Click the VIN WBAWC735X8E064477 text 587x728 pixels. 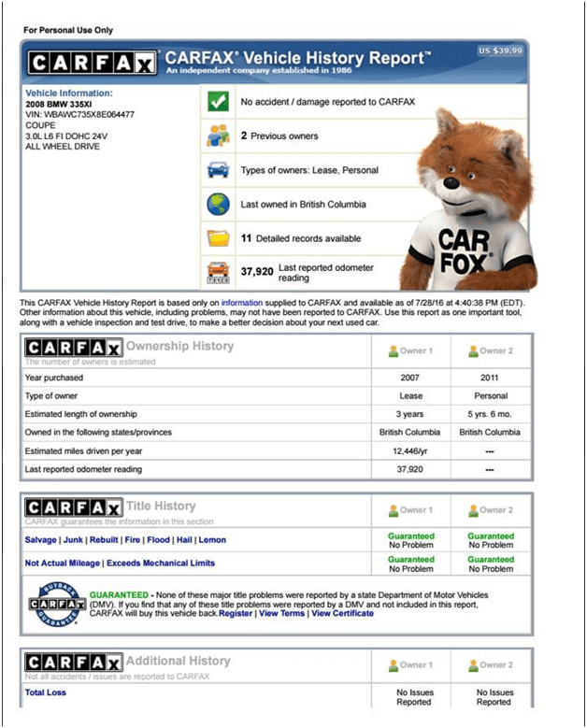[x=79, y=114]
